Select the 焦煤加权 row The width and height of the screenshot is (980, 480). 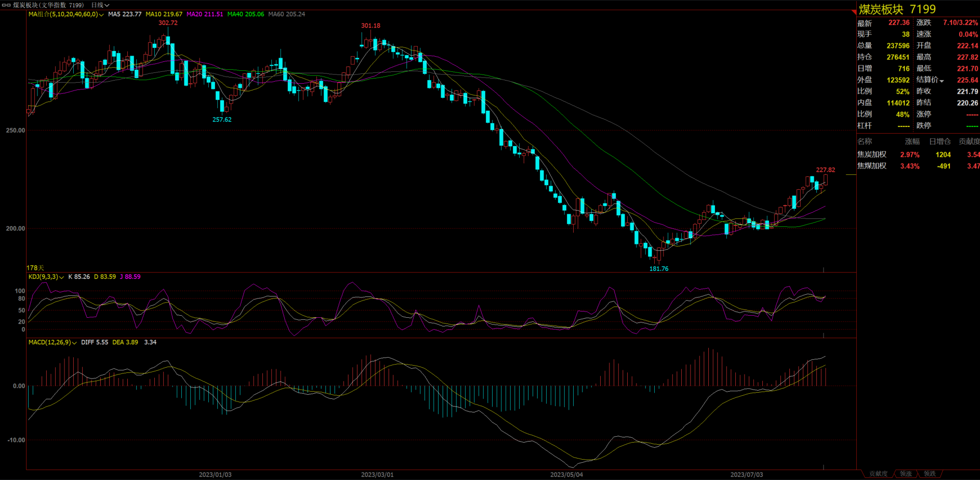(x=918, y=166)
